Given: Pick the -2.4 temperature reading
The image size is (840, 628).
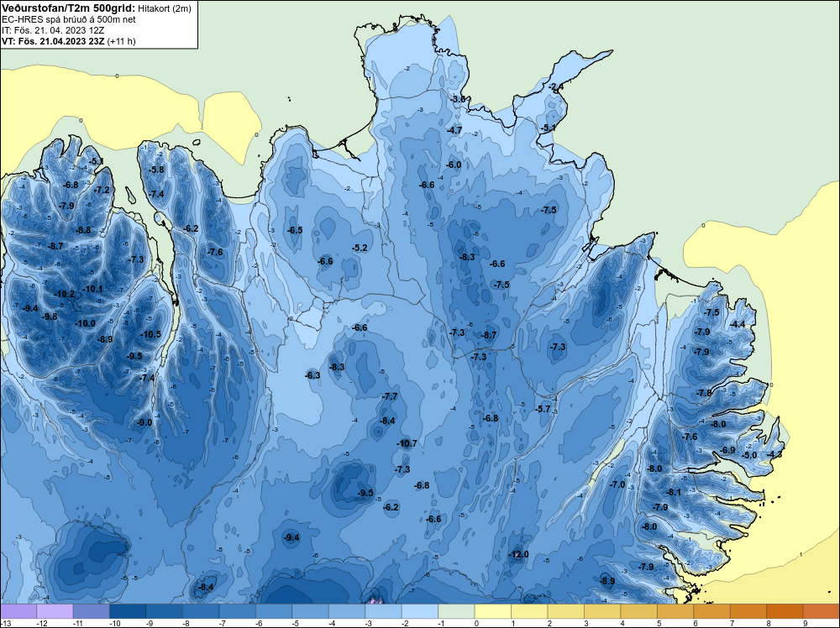Looking at the screenshot, I should pos(556,86).
